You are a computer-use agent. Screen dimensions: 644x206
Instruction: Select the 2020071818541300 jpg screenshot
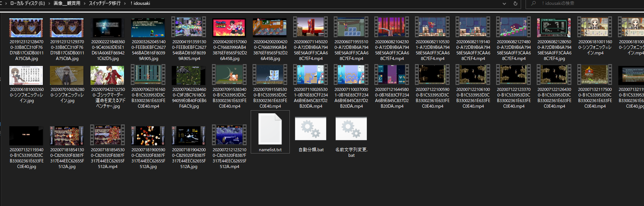coord(67,136)
